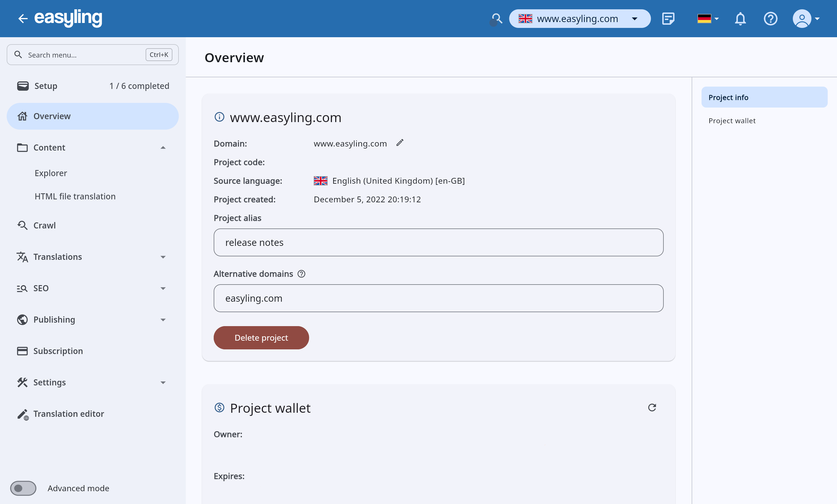Open HTML file translation link
The image size is (837, 504).
click(75, 196)
